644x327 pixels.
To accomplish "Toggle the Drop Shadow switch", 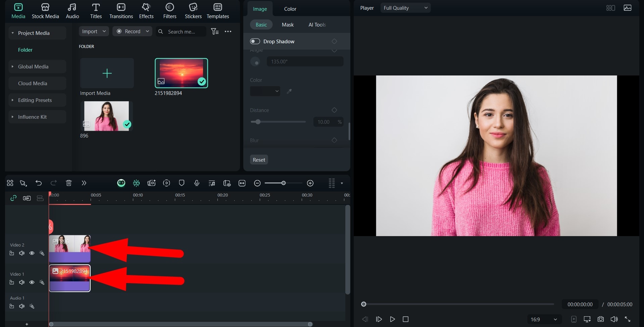I will [255, 41].
